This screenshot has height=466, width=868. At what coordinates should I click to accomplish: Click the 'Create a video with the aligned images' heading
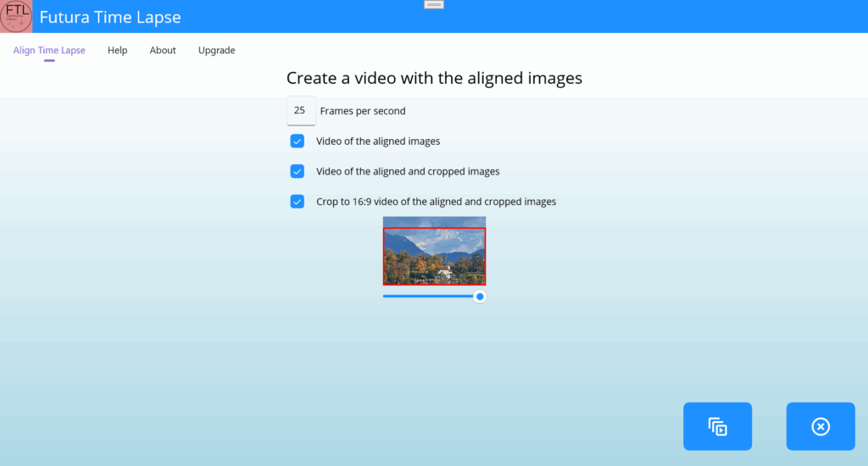(x=434, y=79)
